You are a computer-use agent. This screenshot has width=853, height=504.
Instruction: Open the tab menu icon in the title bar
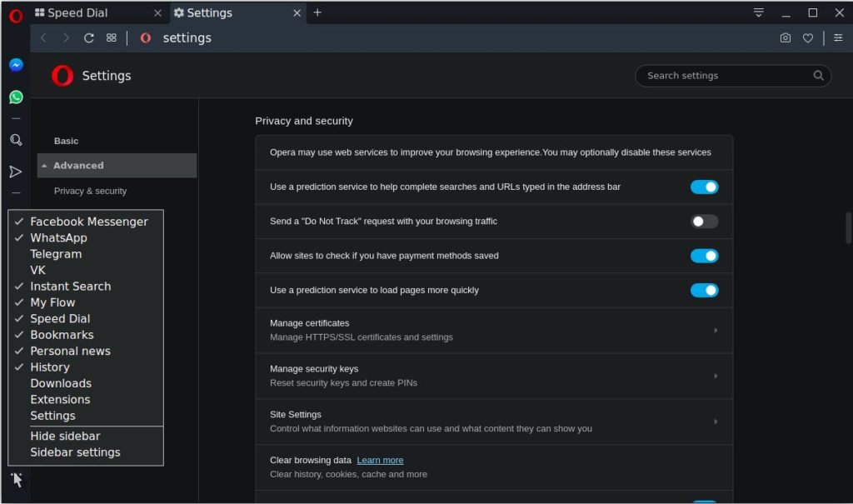point(758,12)
